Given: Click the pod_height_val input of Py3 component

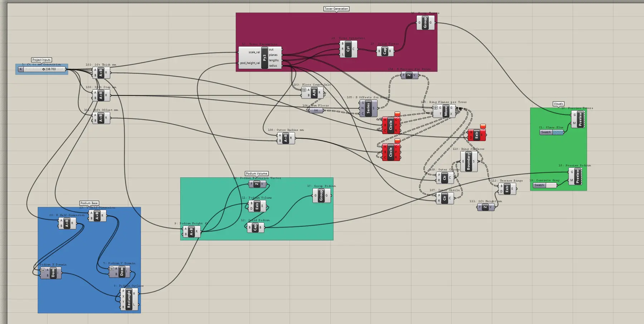Looking at the screenshot, I should click(x=250, y=63).
